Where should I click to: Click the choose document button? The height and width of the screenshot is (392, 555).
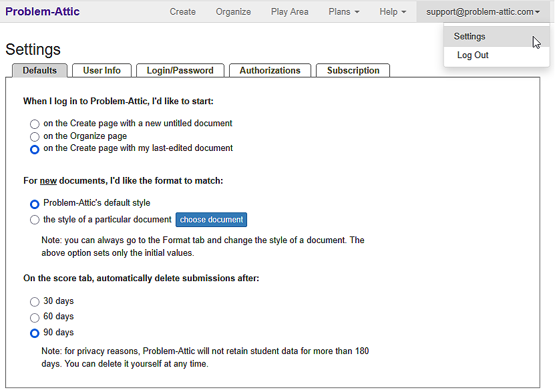211,220
